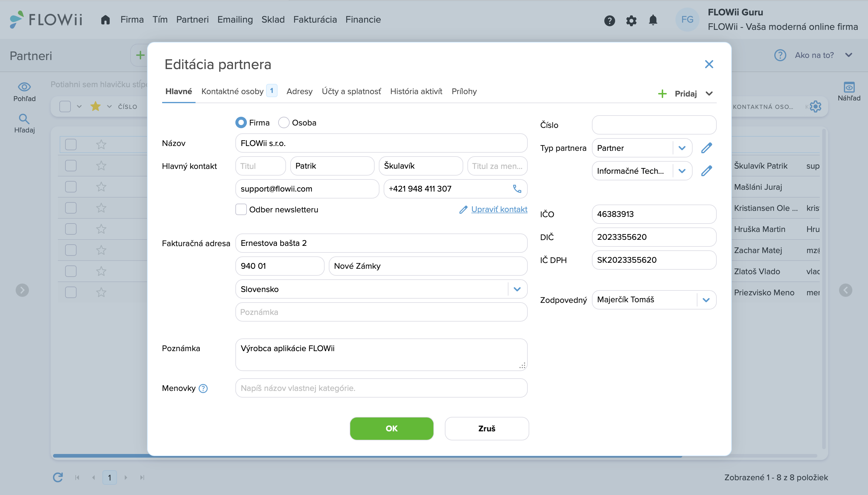The image size is (868, 495).
Task: Open the Informačné Tech dropdown
Action: pos(682,171)
